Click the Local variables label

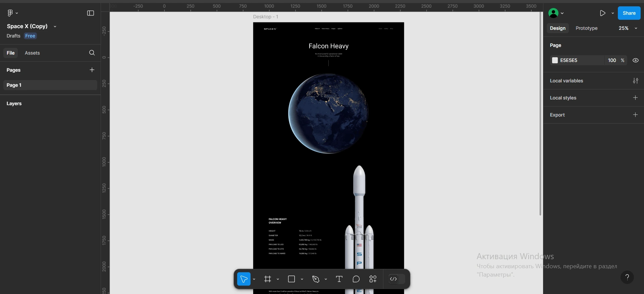pyautogui.click(x=566, y=81)
